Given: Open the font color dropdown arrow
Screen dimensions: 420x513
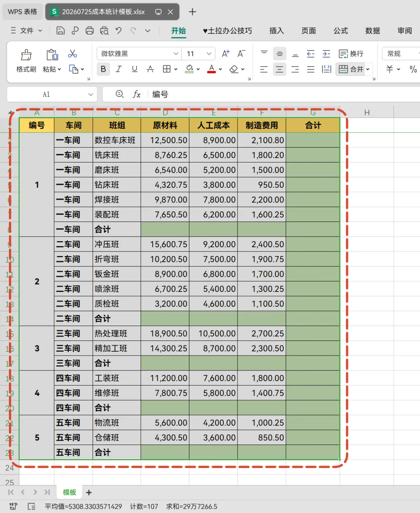Looking at the screenshot, I should click(220, 69).
